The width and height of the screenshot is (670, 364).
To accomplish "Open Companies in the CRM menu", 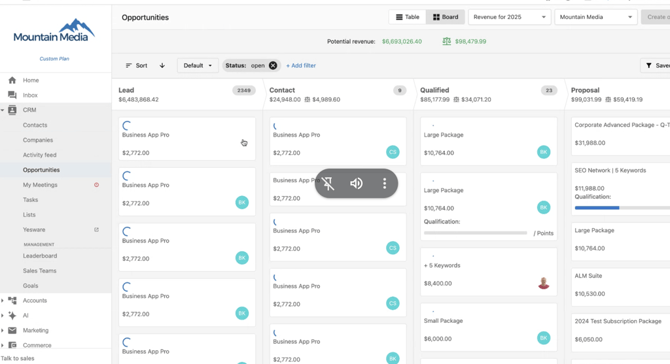I will click(x=38, y=140).
